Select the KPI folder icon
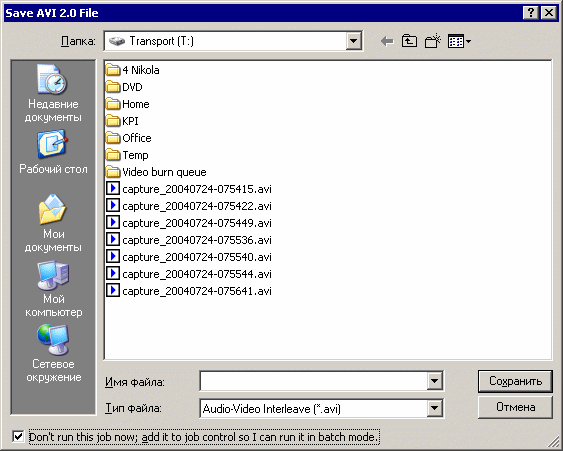This screenshot has height=451, width=563. (113, 121)
